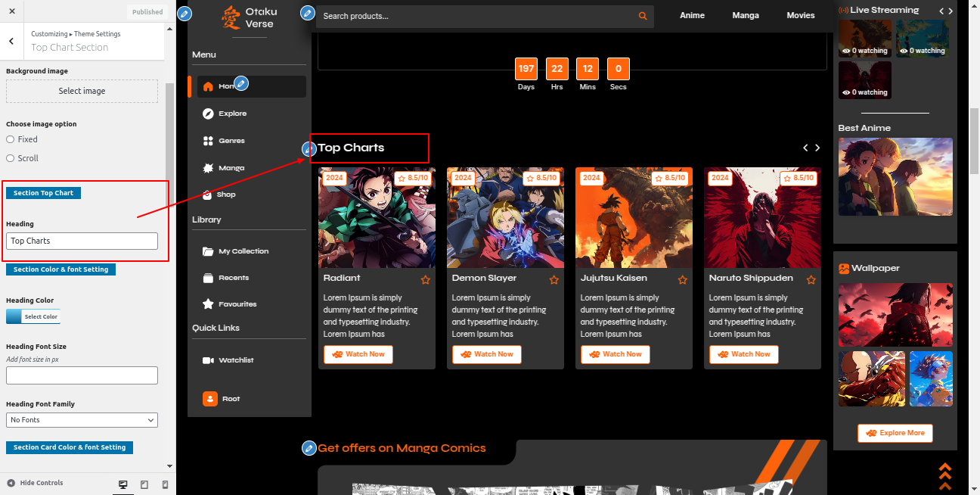Screen dimensions: 980x495
Task: Open Explore in the sidebar menu
Action: point(232,114)
